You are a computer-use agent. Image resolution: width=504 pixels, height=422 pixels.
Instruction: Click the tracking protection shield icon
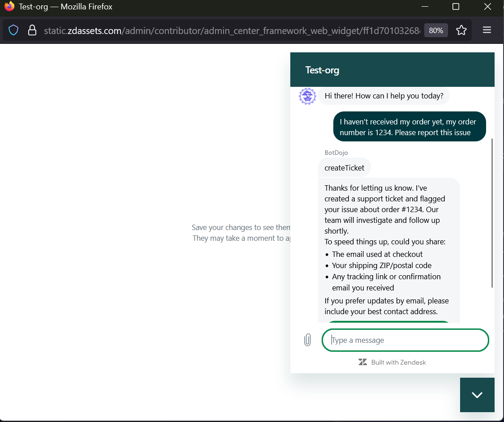click(x=14, y=30)
